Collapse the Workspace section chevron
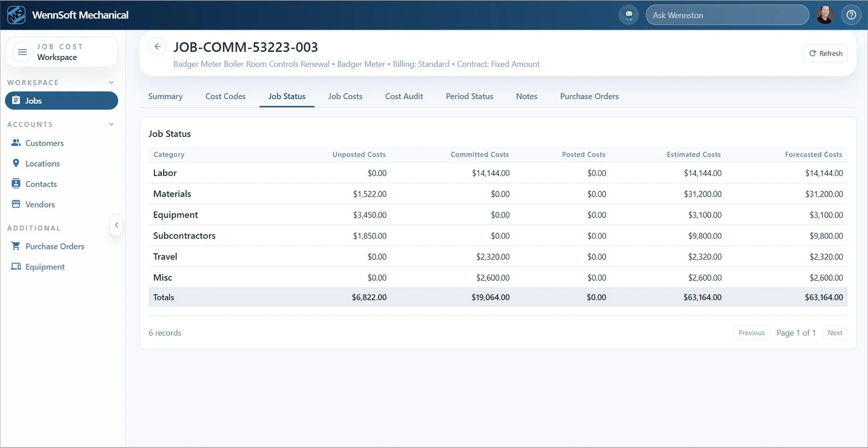The image size is (868, 448). tap(111, 82)
